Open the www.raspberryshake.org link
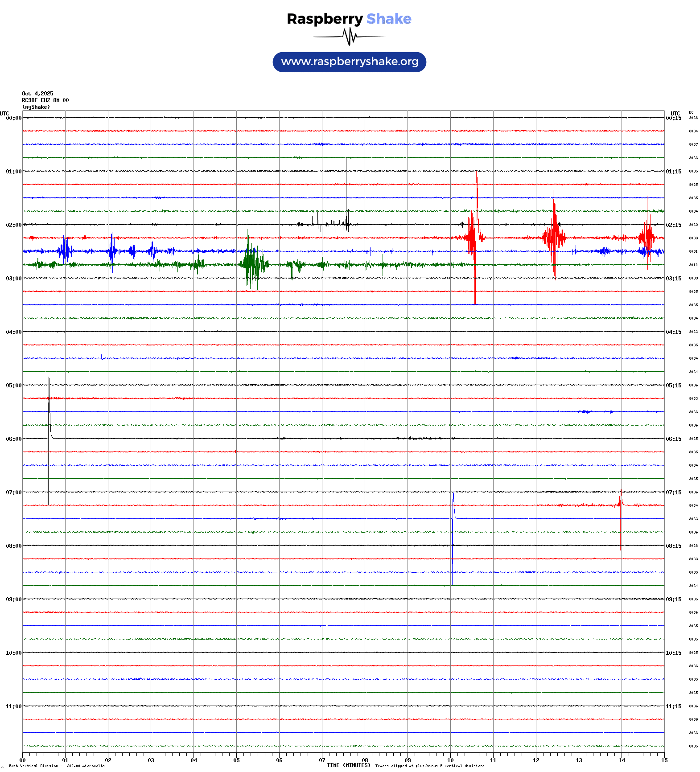Image resolution: width=700 pixels, height=772 pixels. coord(349,62)
